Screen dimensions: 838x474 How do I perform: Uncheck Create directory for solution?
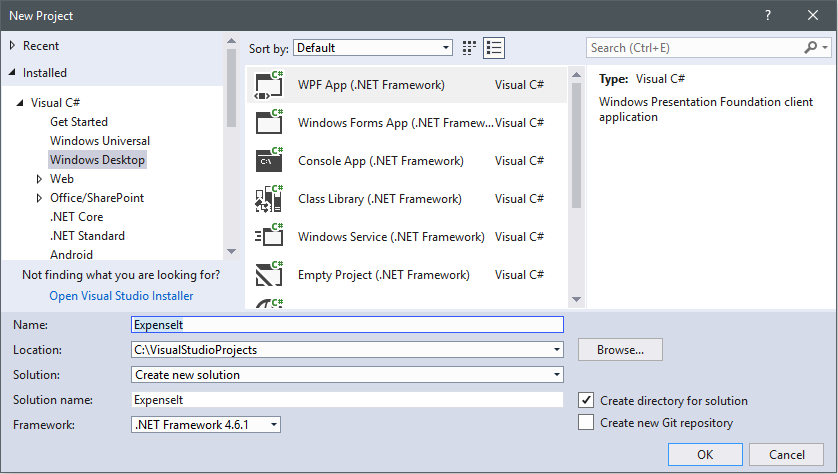(x=586, y=400)
